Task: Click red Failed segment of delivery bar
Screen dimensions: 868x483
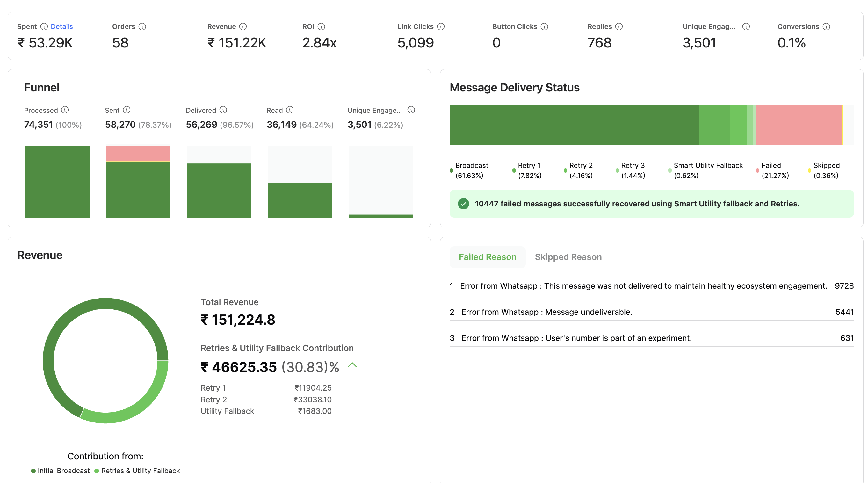Action: pos(798,125)
